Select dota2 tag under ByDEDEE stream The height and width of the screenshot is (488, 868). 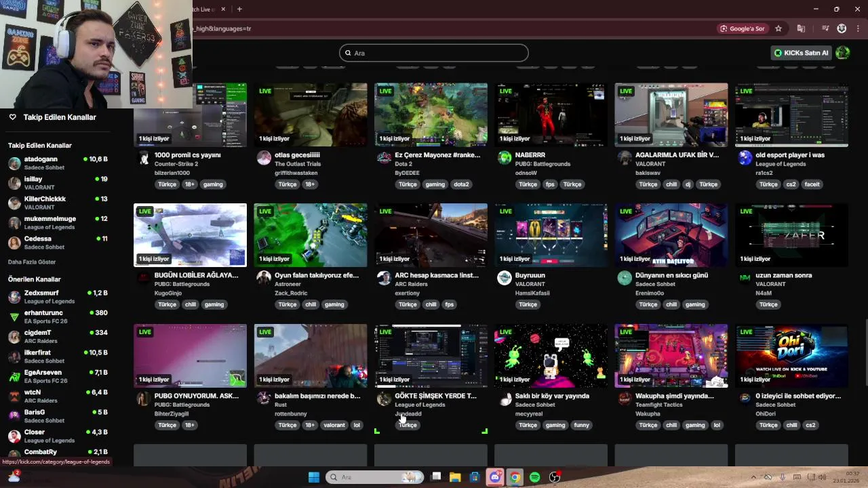click(461, 184)
